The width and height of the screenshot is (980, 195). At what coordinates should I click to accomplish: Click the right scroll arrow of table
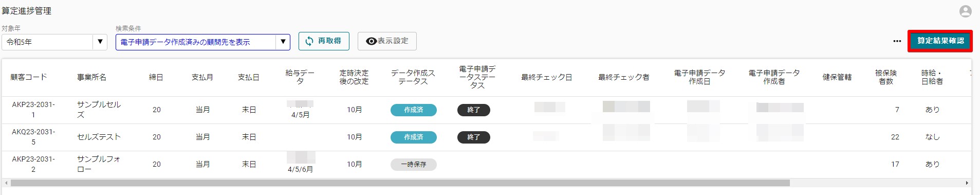pyautogui.click(x=967, y=183)
